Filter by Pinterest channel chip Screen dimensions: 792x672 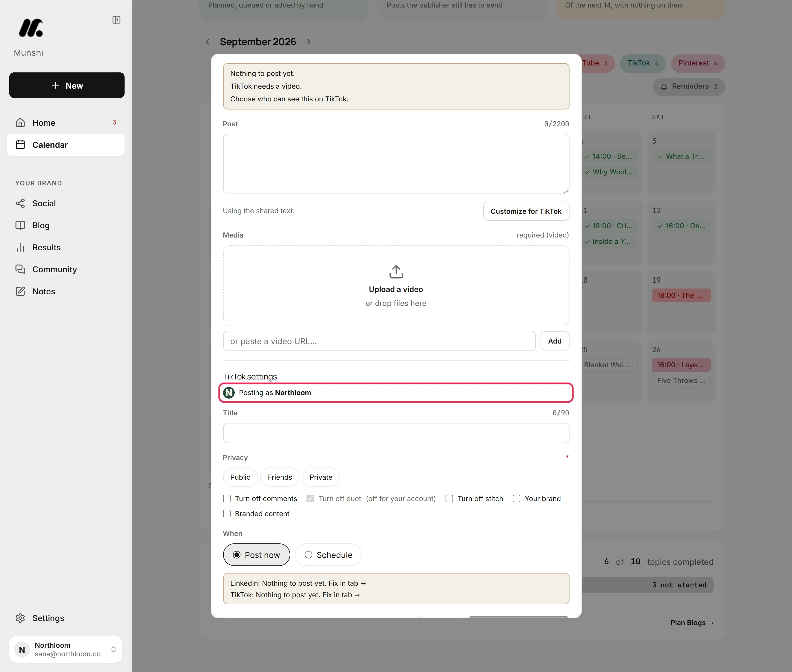(698, 63)
